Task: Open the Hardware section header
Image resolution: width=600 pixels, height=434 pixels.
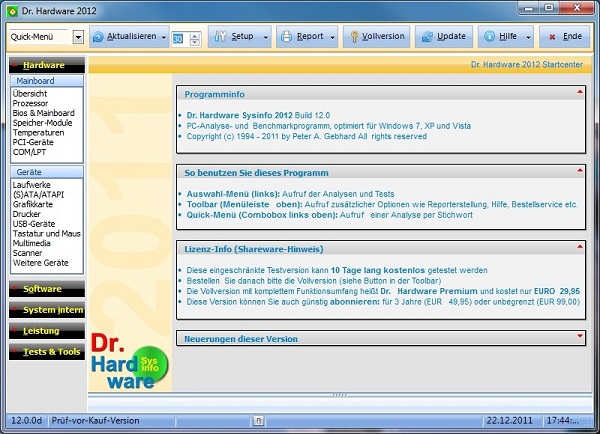Action: (47, 65)
